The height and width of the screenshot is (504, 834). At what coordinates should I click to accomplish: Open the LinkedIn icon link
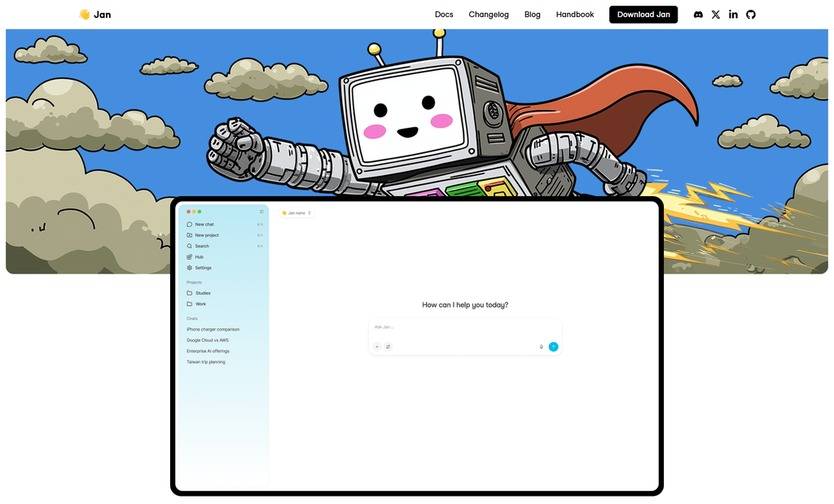[734, 15]
